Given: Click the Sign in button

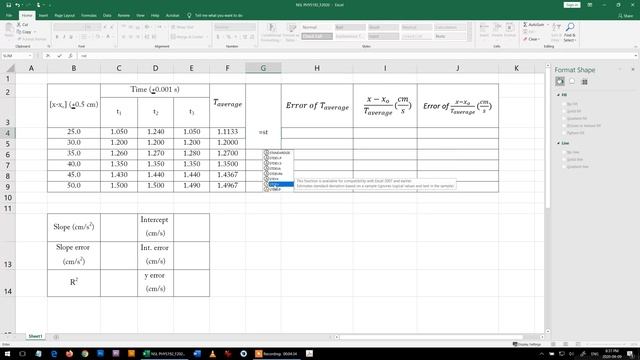Looking at the screenshot, I should [x=572, y=5].
